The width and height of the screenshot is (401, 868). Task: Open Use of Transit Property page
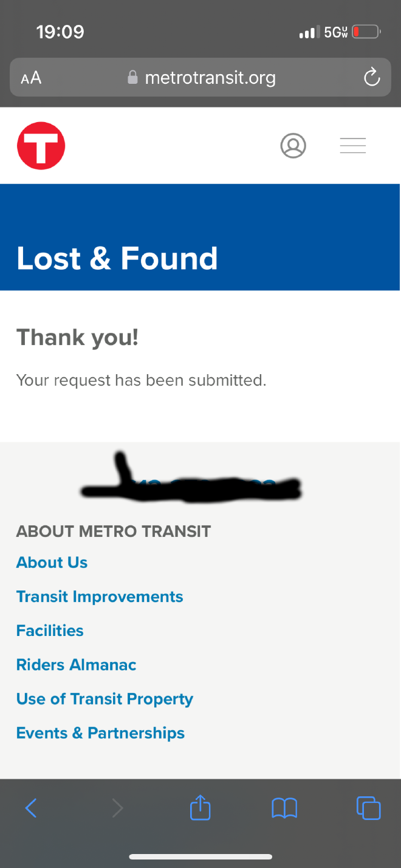(x=105, y=699)
